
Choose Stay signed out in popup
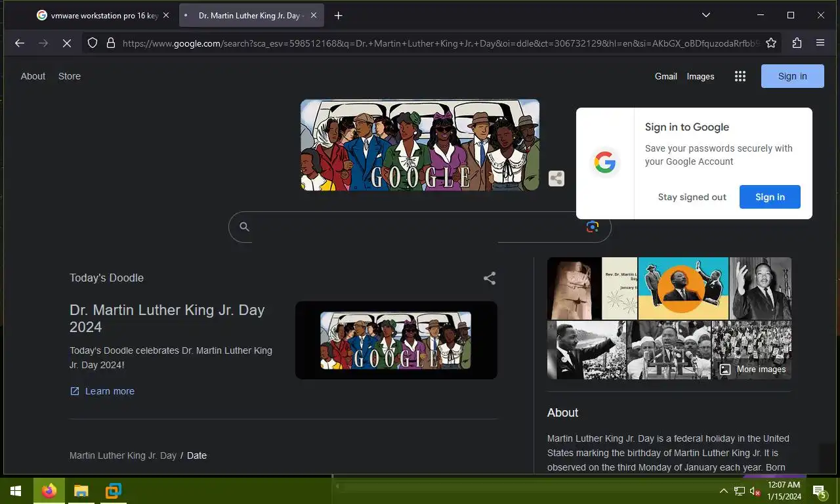(x=692, y=197)
